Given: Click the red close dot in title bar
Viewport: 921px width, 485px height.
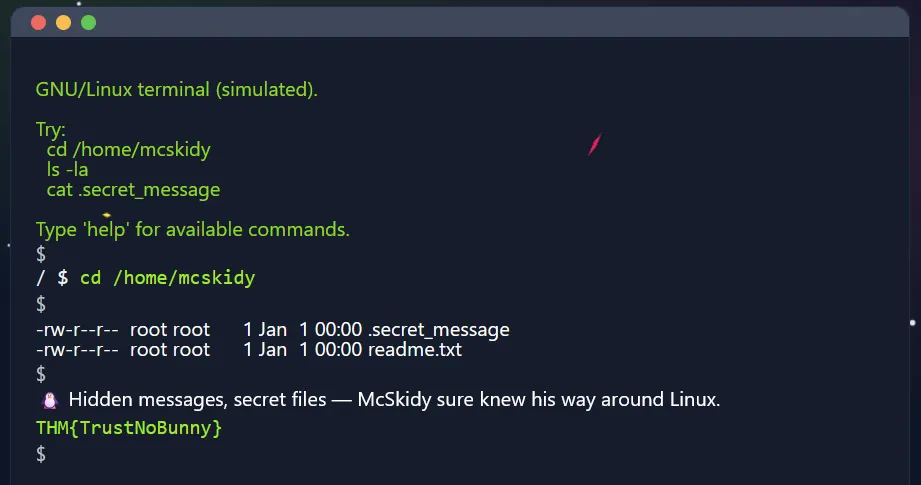Looking at the screenshot, I should (38, 22).
